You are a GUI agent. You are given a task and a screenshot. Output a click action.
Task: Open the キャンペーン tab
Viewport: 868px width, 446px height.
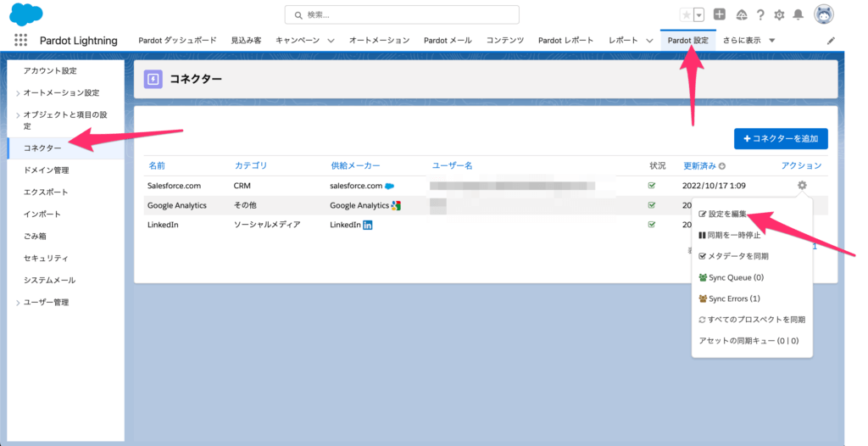[x=298, y=41]
